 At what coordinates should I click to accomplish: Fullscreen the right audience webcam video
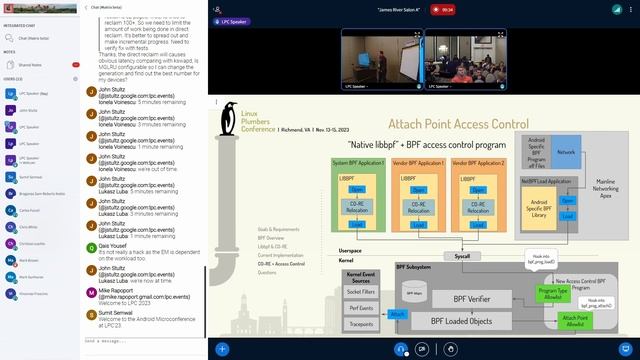point(500,35)
